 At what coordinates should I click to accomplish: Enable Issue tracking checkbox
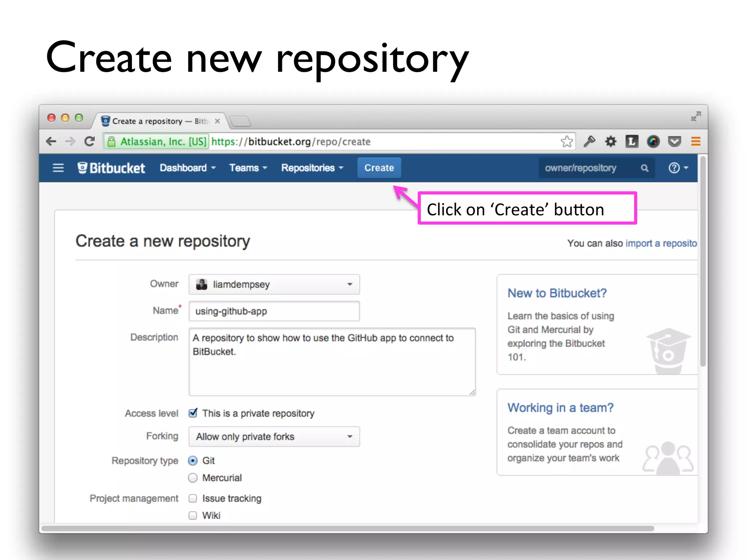point(193,498)
